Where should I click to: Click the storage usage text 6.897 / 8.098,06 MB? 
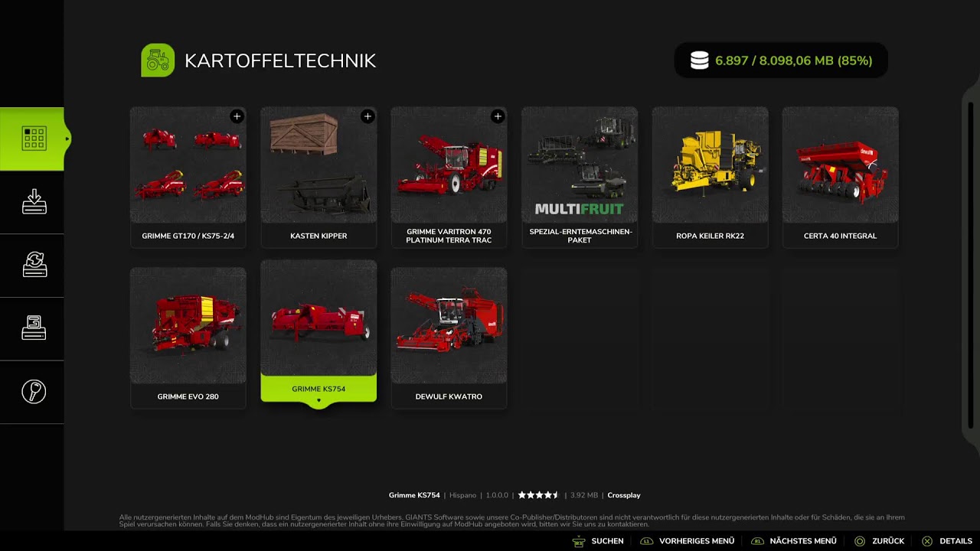click(x=794, y=60)
